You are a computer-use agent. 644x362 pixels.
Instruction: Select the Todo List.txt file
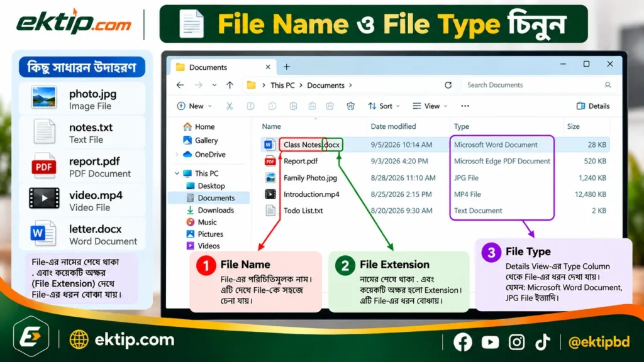435,211
